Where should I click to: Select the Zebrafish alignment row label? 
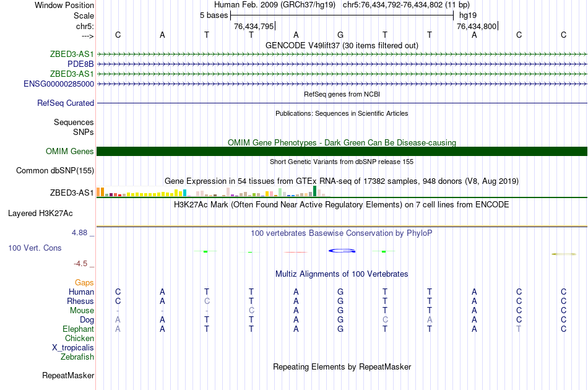77,357
